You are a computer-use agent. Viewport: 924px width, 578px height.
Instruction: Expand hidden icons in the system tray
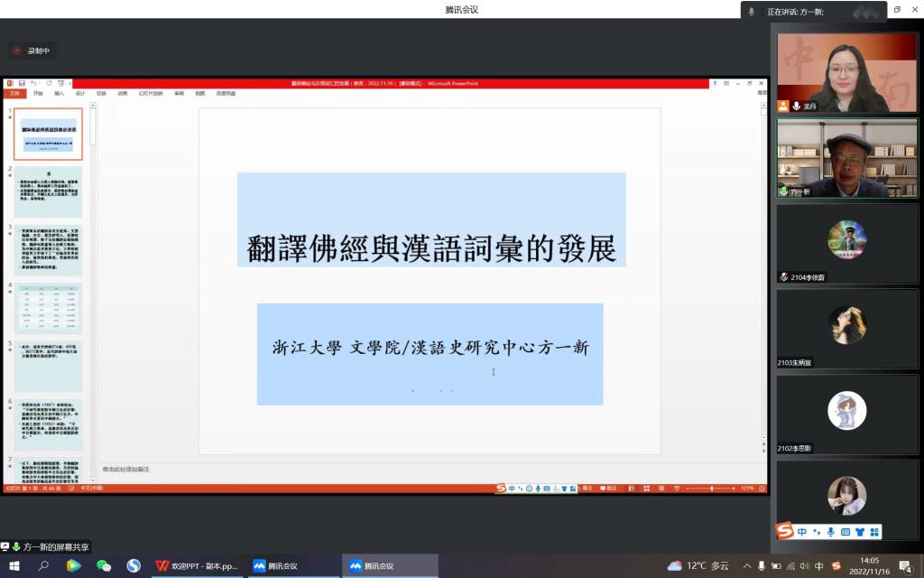pyautogui.click(x=746, y=565)
